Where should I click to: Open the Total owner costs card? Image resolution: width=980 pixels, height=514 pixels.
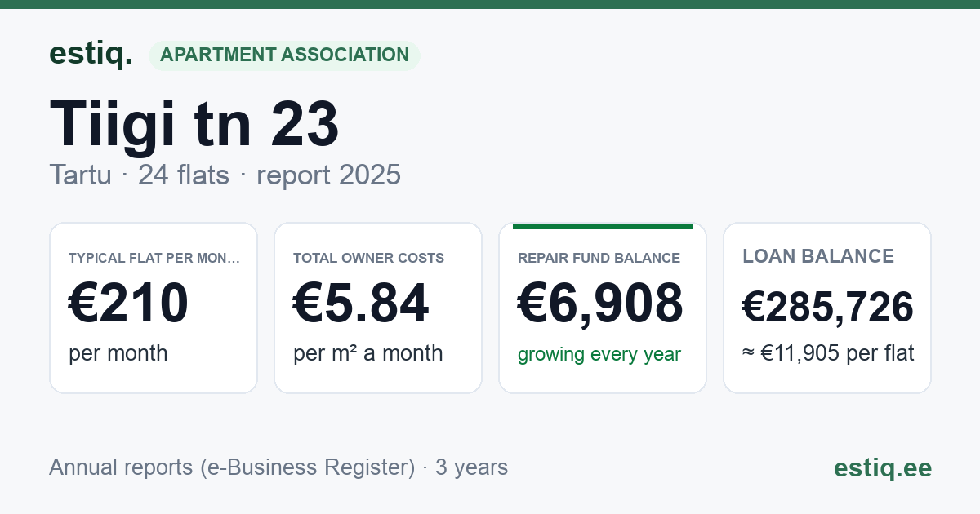pos(378,308)
